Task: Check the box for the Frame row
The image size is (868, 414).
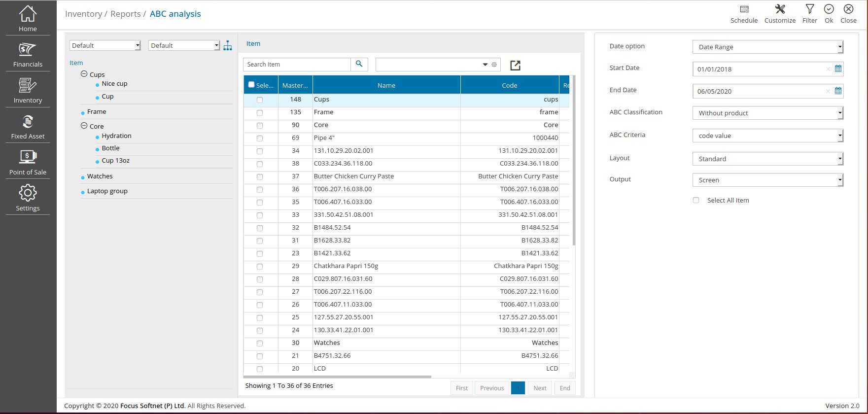Action: (260, 113)
